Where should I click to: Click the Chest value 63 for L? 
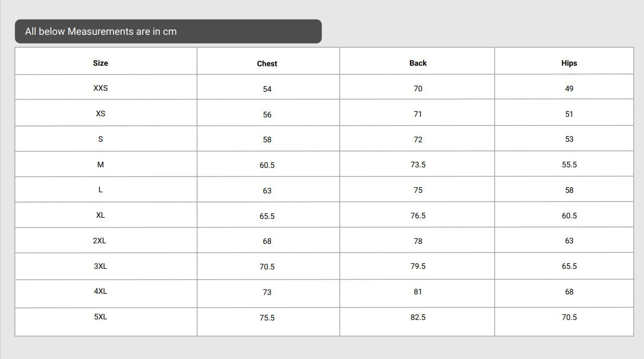coord(267,191)
